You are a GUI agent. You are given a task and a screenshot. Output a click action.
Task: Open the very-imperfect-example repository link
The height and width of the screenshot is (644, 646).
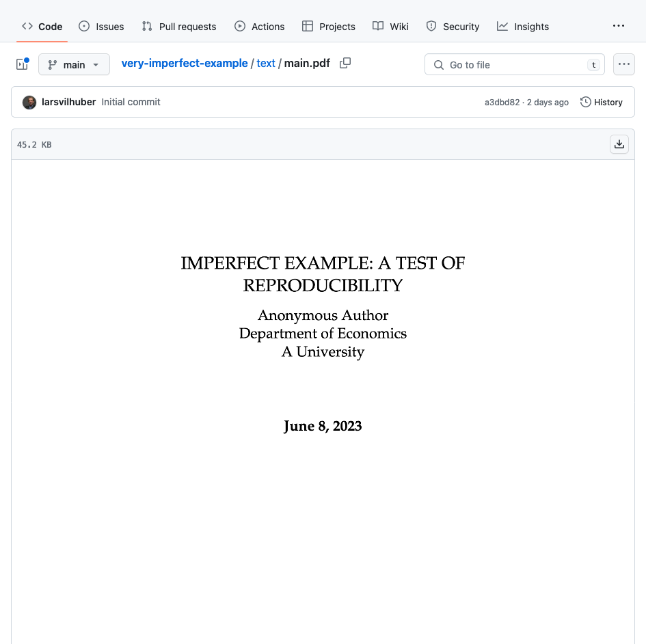coord(185,64)
